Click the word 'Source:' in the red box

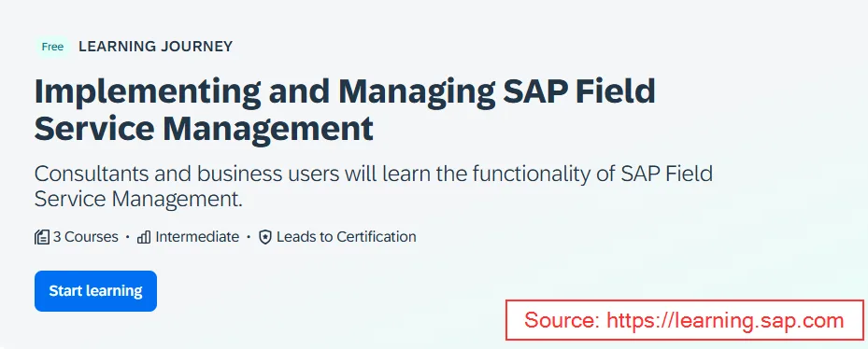point(562,320)
